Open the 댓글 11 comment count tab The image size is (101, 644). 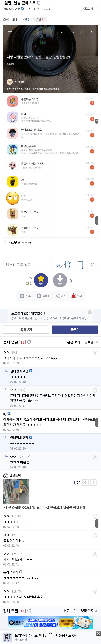point(40,19)
